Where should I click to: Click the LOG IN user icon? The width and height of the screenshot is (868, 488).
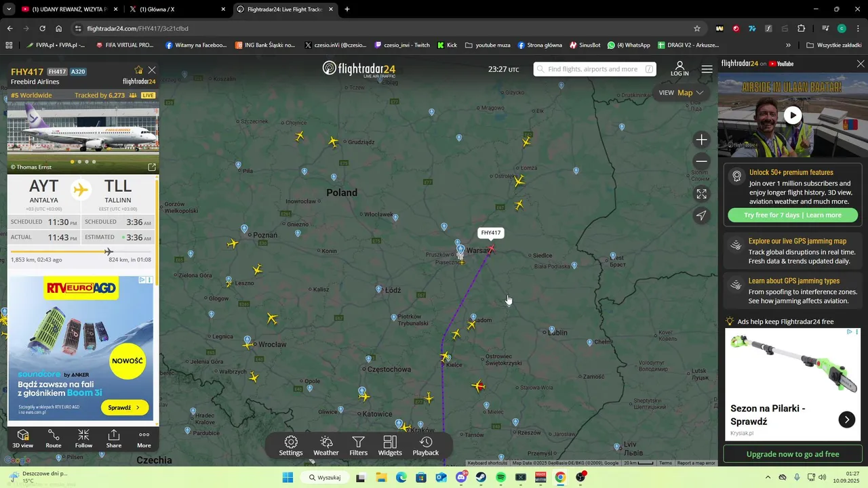coord(679,68)
